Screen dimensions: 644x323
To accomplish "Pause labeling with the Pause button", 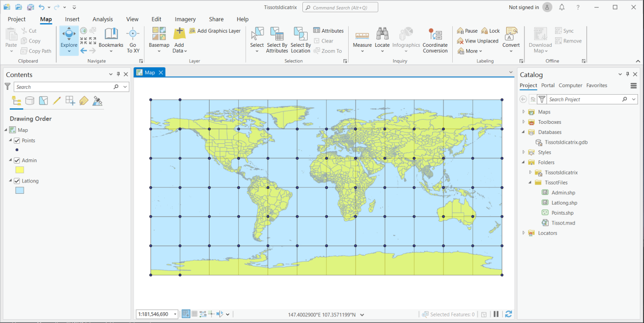I will tap(467, 31).
